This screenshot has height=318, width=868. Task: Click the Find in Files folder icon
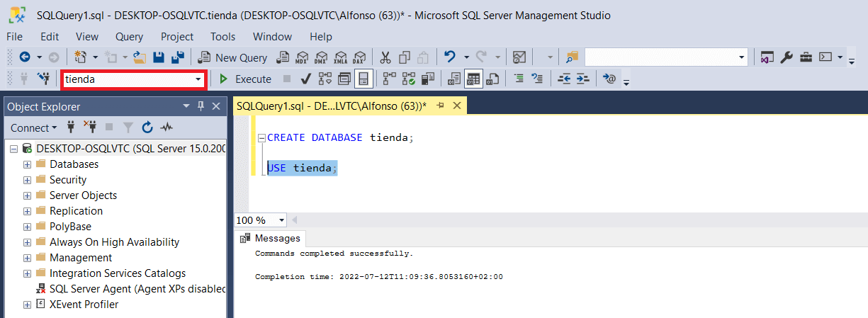pos(572,57)
